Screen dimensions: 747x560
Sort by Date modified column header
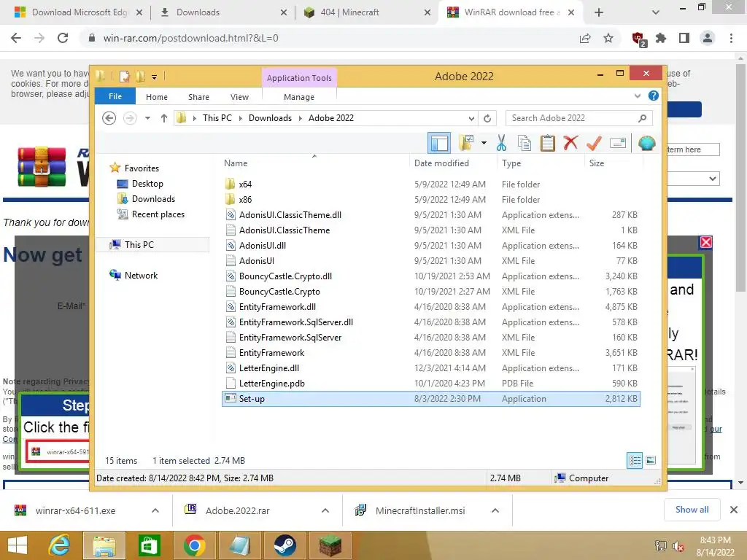pos(453,163)
